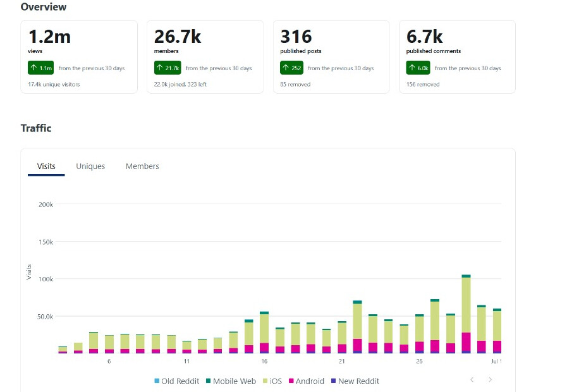The image size is (567, 392).
Task: Click the posts 252 increase badge
Action: coord(291,68)
